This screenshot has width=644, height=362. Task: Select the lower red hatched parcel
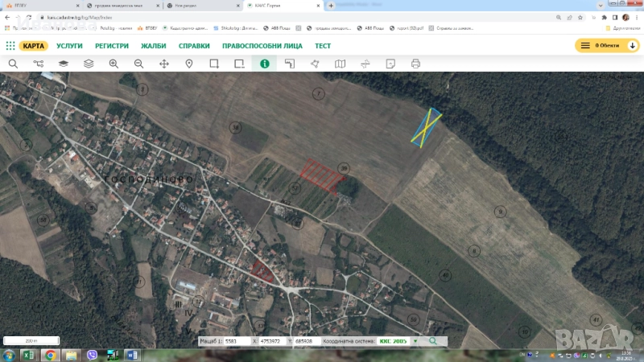(262, 271)
